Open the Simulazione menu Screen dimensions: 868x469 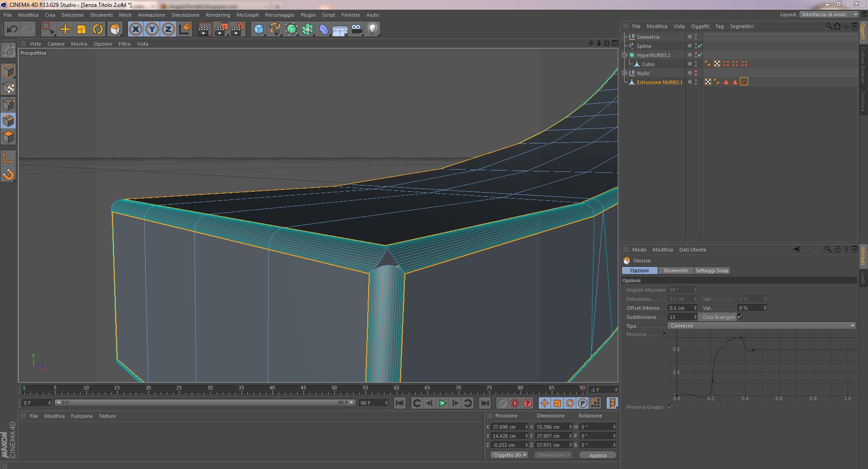(185, 15)
